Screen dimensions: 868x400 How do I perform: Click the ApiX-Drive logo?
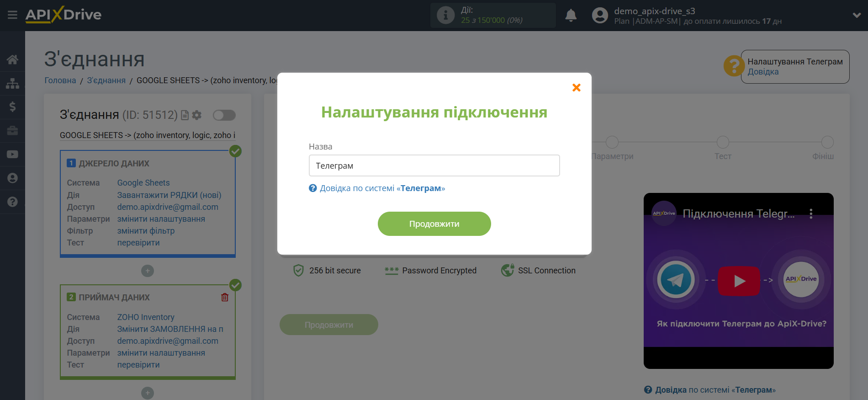point(64,15)
